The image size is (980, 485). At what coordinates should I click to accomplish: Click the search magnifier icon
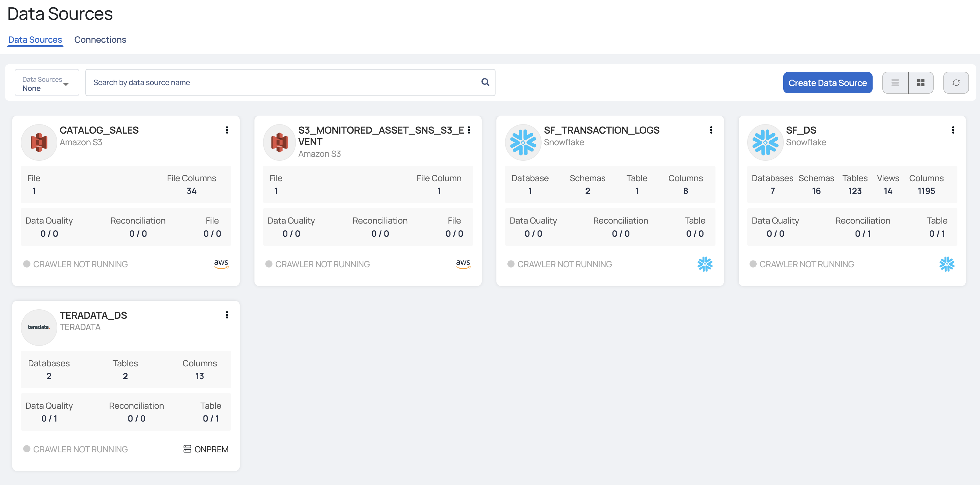(485, 82)
